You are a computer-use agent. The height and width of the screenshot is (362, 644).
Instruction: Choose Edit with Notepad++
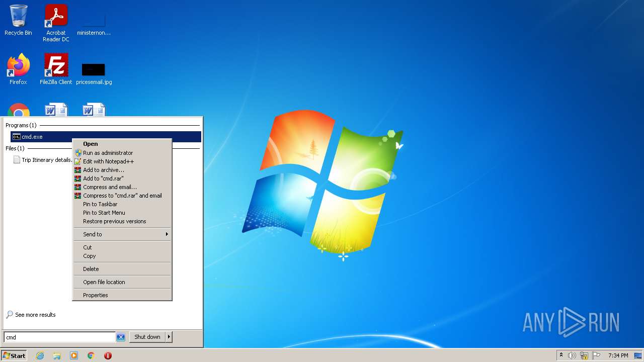coord(122,161)
